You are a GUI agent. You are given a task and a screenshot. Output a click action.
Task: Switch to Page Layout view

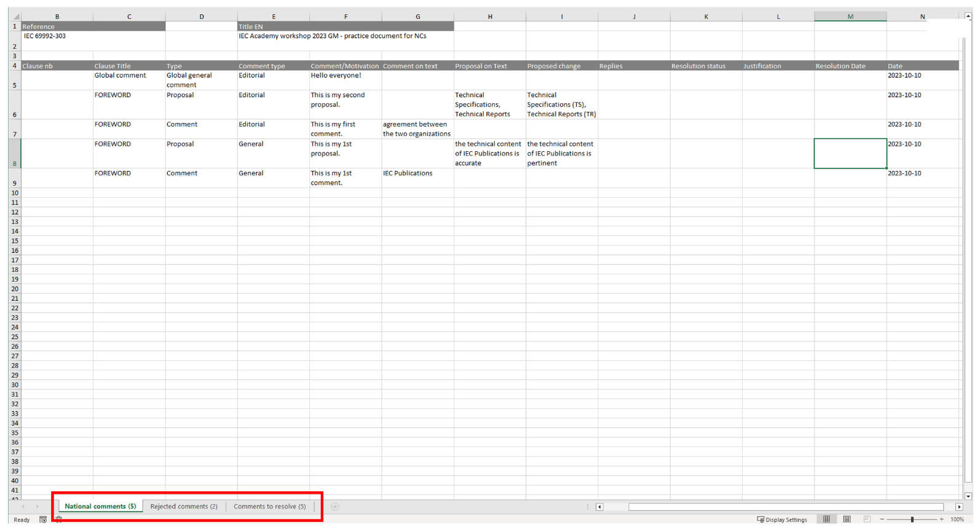click(x=847, y=520)
